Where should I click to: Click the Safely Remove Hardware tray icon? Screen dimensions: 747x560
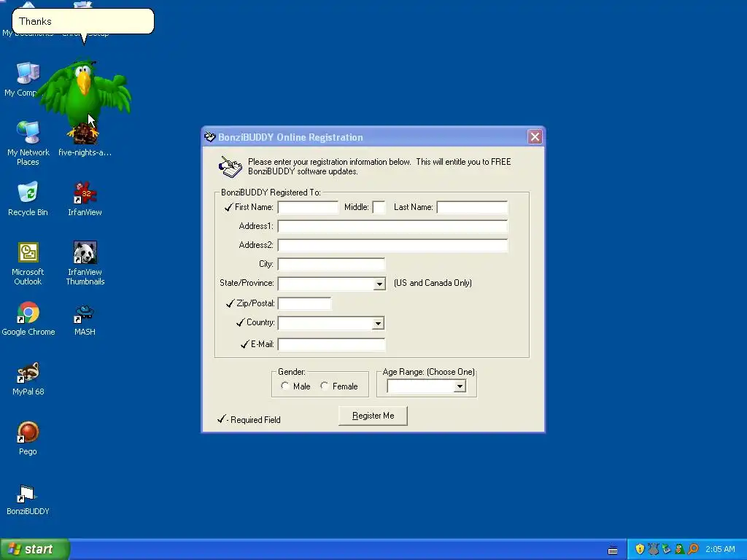click(x=667, y=549)
